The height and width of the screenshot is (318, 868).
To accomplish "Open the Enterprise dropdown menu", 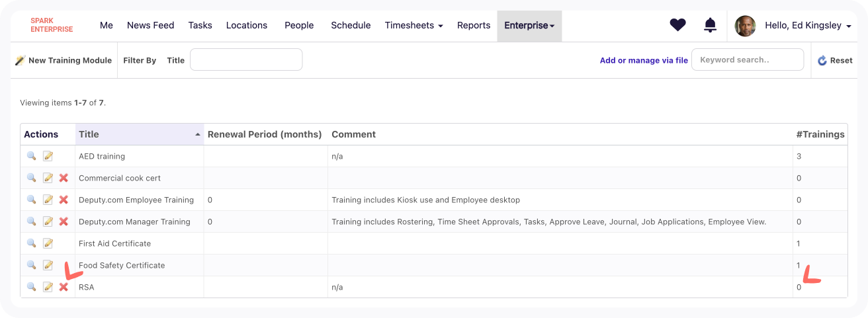I will pos(529,25).
